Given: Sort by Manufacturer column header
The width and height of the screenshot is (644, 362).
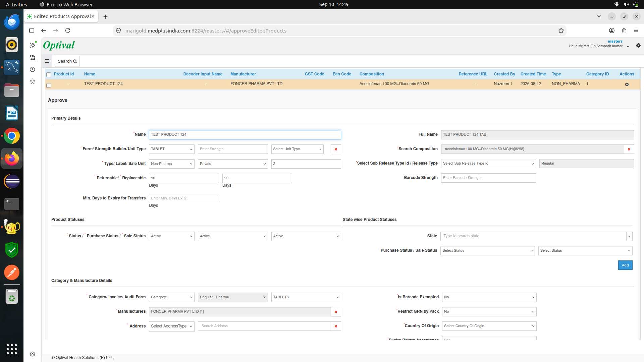Looking at the screenshot, I should (x=243, y=74).
